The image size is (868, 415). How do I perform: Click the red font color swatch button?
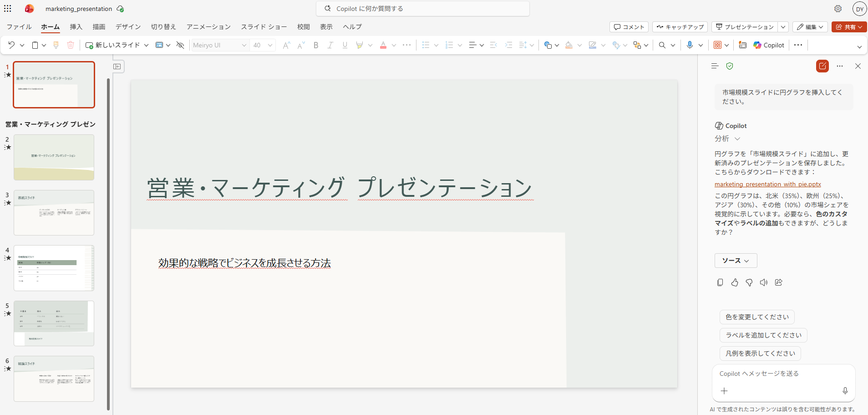coord(383,45)
